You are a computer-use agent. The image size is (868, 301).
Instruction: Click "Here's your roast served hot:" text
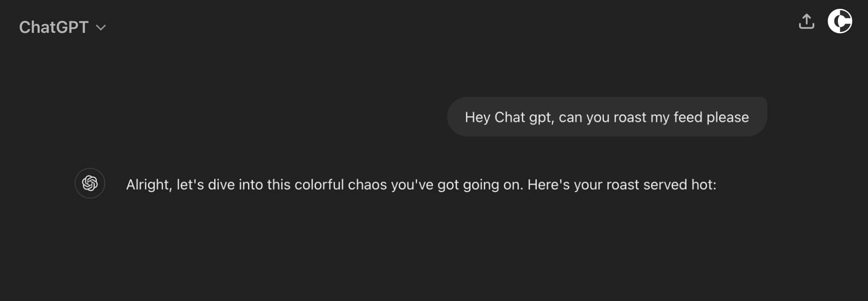tap(622, 184)
